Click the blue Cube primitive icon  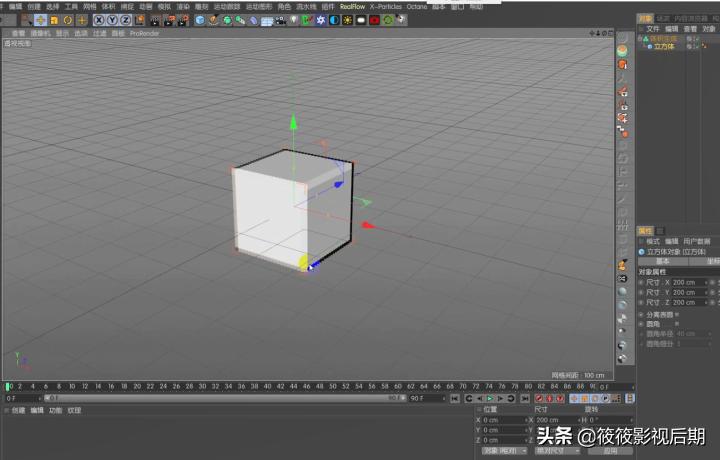(199, 20)
